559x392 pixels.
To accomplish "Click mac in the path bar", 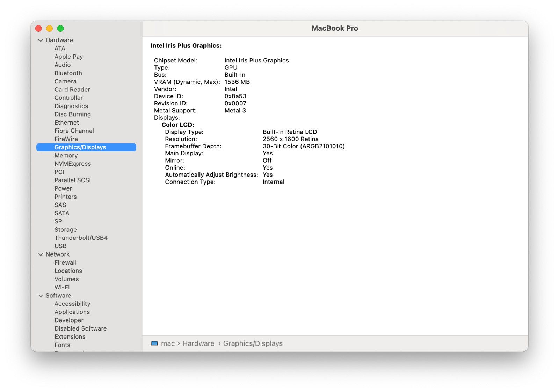I will point(168,344).
